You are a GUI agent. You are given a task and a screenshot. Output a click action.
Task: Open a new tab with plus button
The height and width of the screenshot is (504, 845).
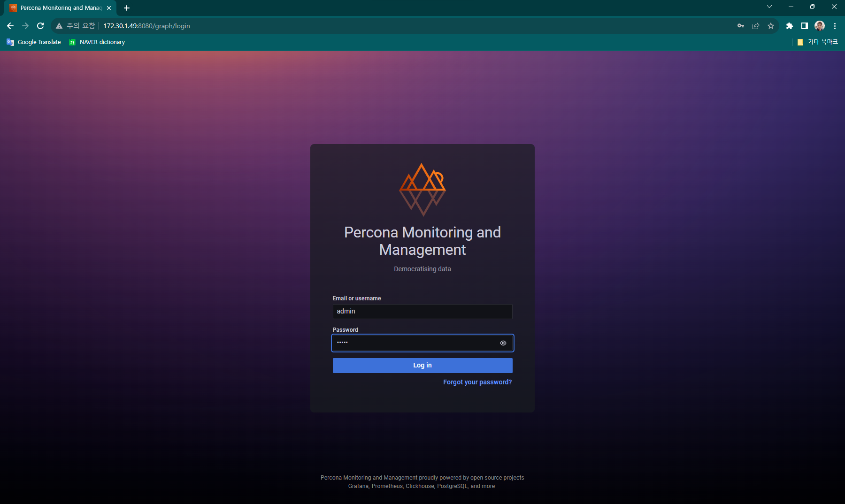(x=127, y=8)
